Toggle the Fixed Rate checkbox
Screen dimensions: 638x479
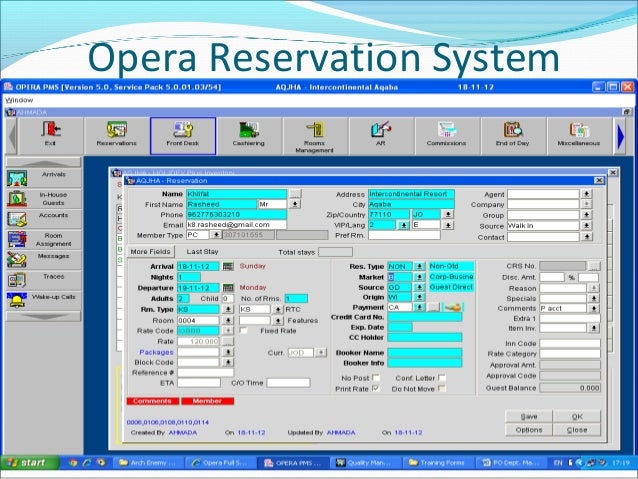(244, 330)
